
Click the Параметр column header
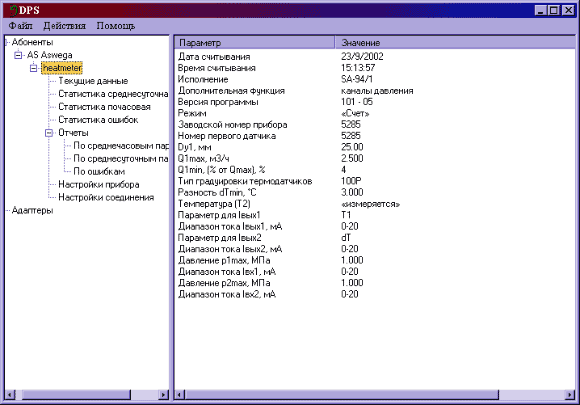[x=254, y=43]
